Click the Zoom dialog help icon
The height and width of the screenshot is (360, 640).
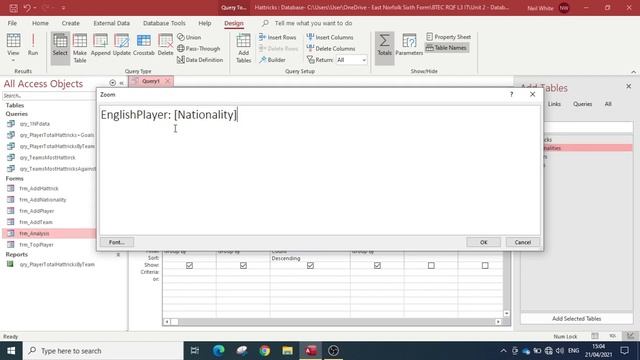coord(511,94)
